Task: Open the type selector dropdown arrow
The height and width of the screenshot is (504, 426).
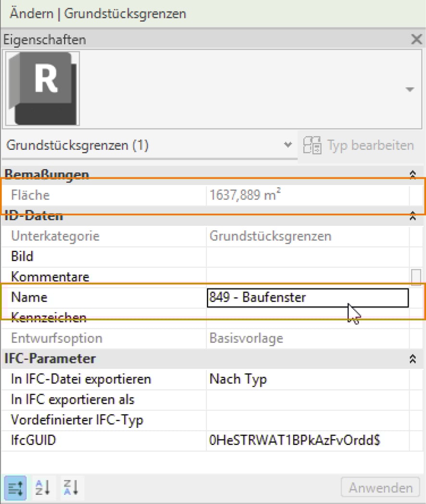Action: 409,89
